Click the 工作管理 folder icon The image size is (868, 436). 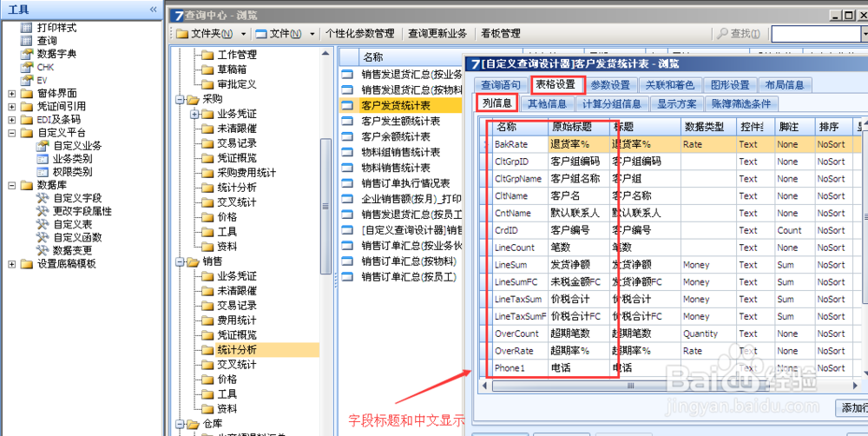click(207, 56)
